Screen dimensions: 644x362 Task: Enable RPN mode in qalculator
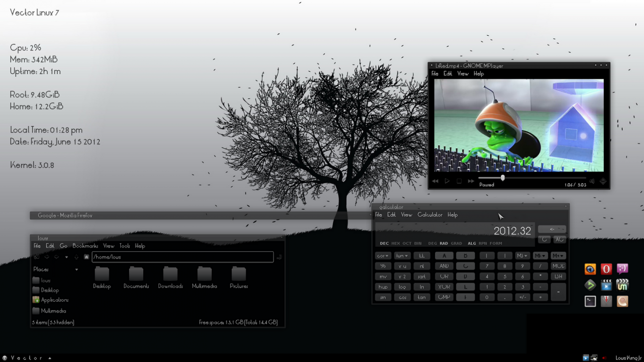[483, 243]
